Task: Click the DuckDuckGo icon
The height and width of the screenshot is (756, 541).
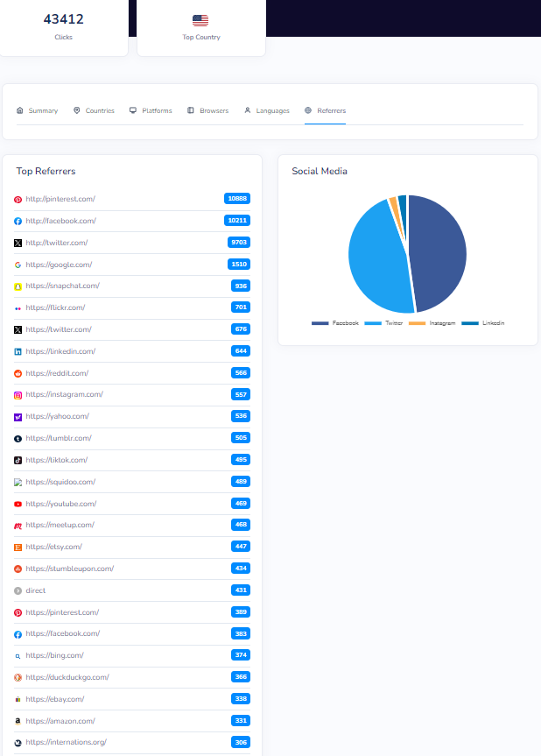Action: [18, 677]
